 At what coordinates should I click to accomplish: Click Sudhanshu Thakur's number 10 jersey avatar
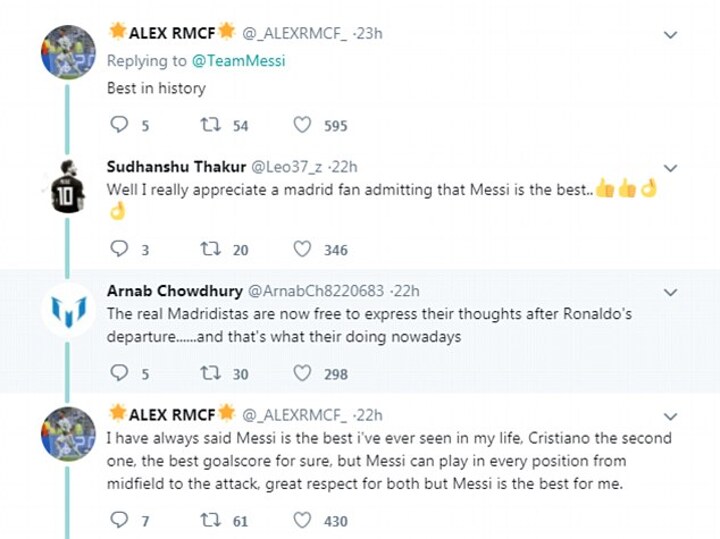click(69, 186)
